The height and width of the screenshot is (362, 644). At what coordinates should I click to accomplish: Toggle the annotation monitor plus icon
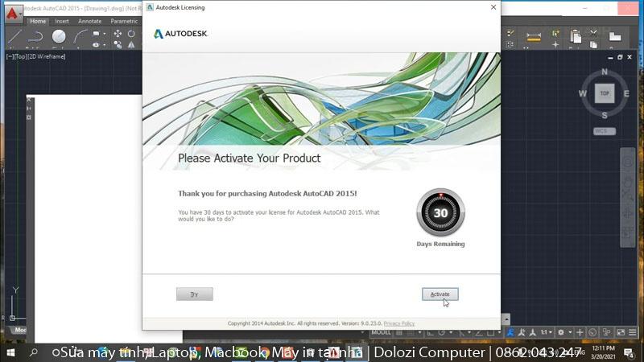580,332
